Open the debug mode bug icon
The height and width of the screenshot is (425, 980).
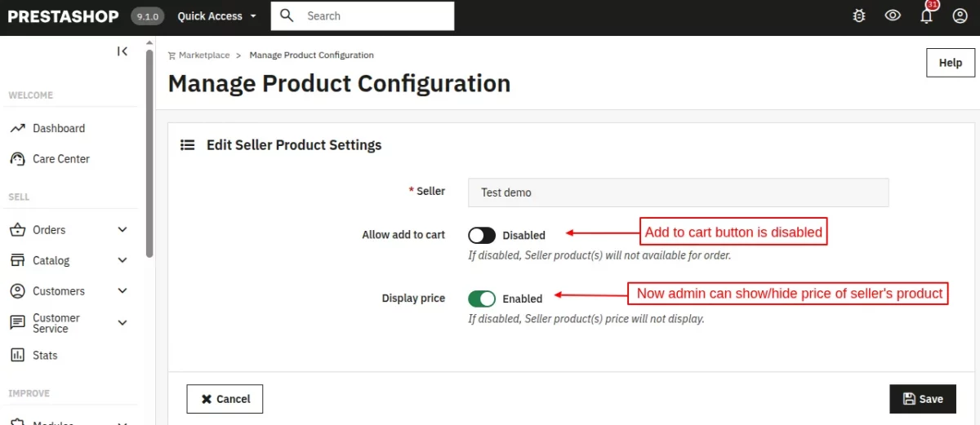858,15
